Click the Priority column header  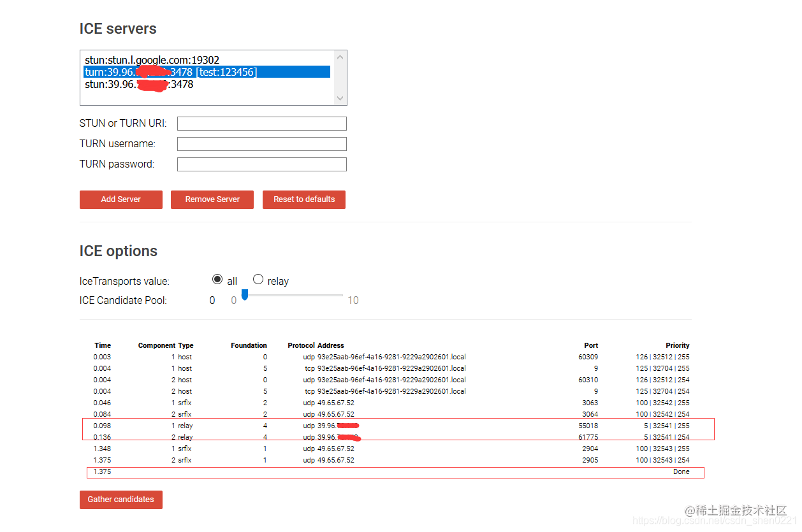coord(678,345)
